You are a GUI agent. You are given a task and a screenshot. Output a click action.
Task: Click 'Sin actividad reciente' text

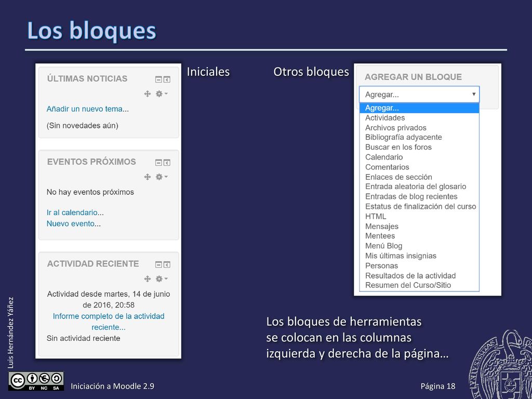(x=84, y=338)
